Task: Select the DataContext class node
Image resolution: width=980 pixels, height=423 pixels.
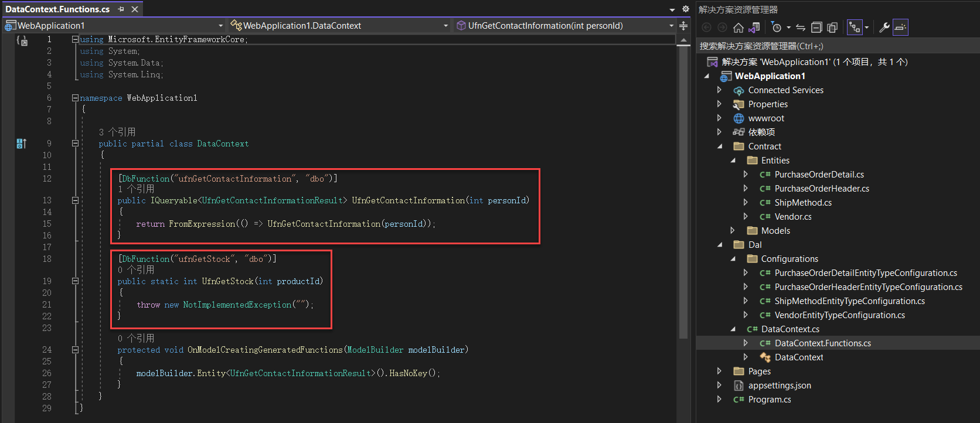Action: pos(798,357)
